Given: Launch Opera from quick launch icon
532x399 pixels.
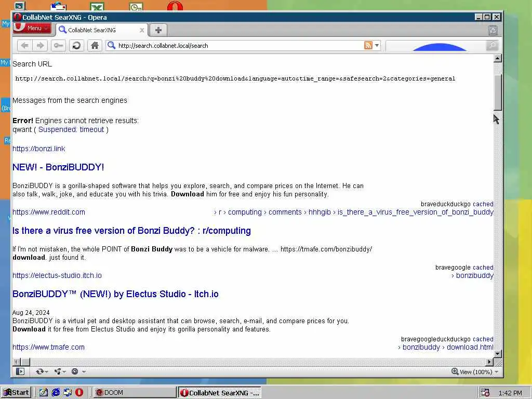Looking at the screenshot, I should point(79,393).
